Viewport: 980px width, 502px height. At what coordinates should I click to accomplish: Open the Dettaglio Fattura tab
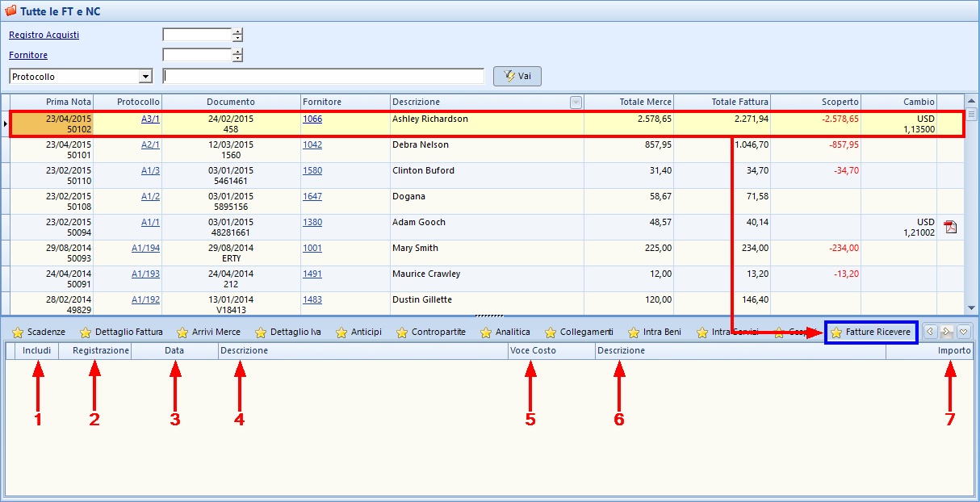tap(128, 332)
